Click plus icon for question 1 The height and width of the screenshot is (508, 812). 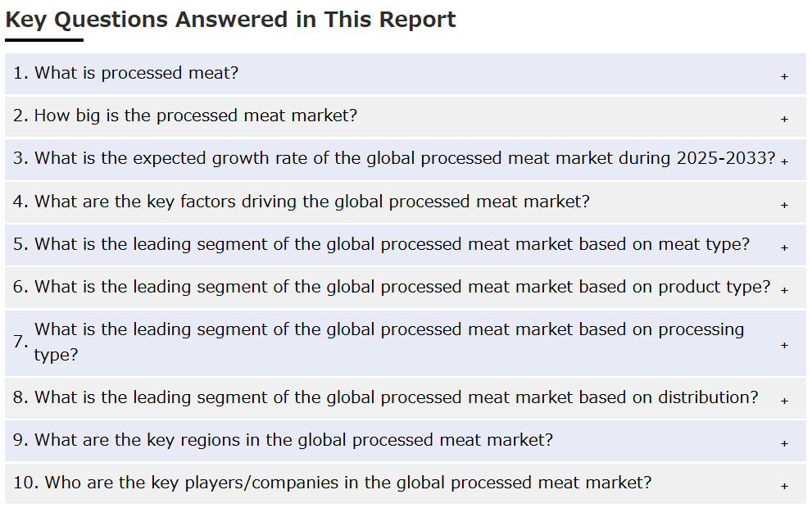point(784,77)
